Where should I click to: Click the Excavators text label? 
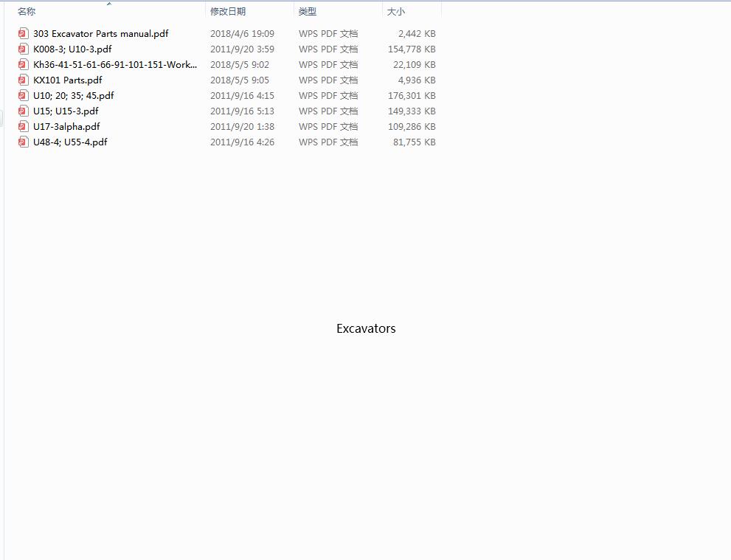pyautogui.click(x=366, y=328)
